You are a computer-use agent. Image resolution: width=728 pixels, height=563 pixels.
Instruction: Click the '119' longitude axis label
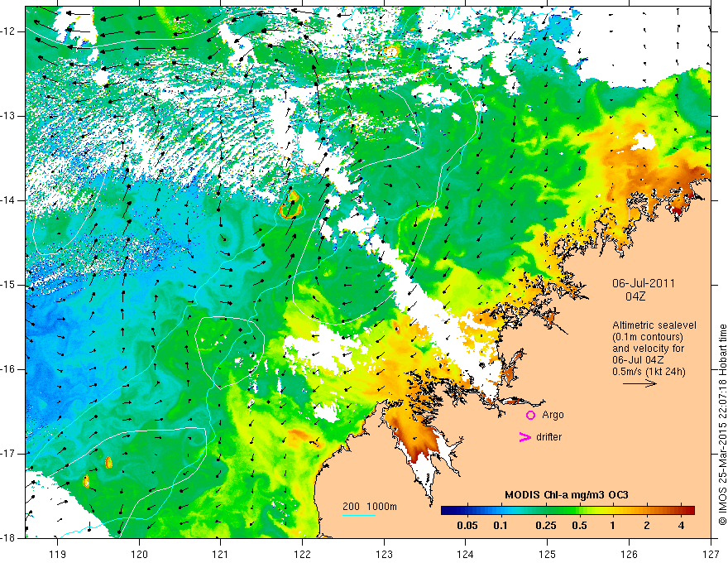click(58, 554)
